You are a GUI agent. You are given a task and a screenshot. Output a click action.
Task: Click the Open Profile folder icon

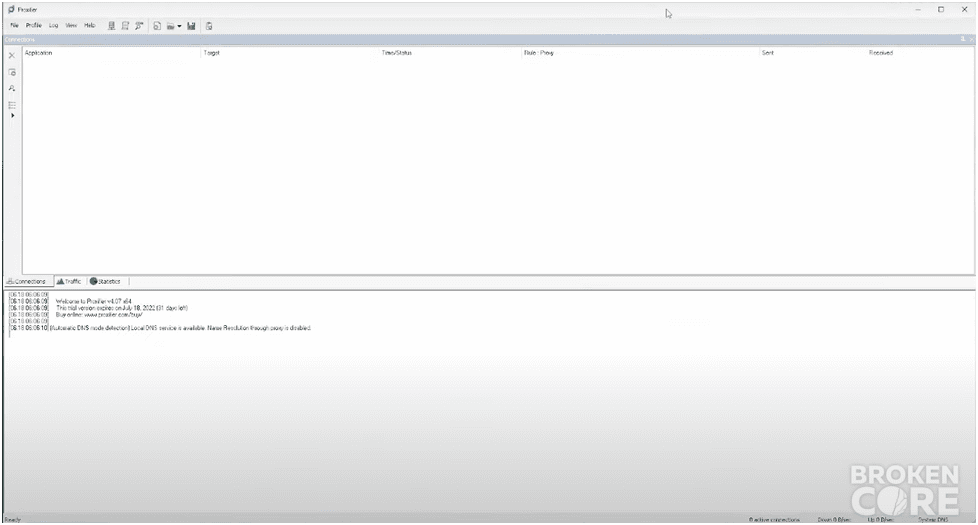coord(170,26)
